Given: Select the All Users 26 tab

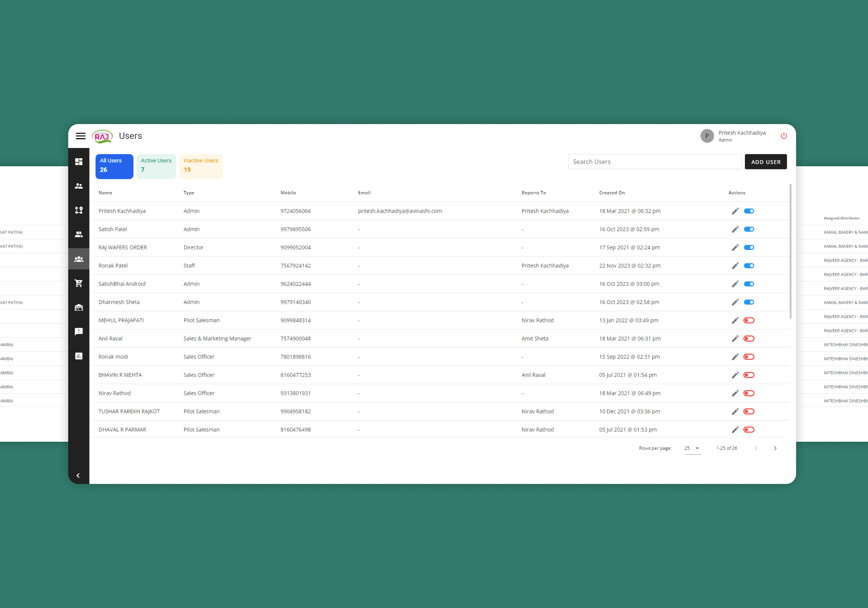Looking at the screenshot, I should tap(114, 167).
